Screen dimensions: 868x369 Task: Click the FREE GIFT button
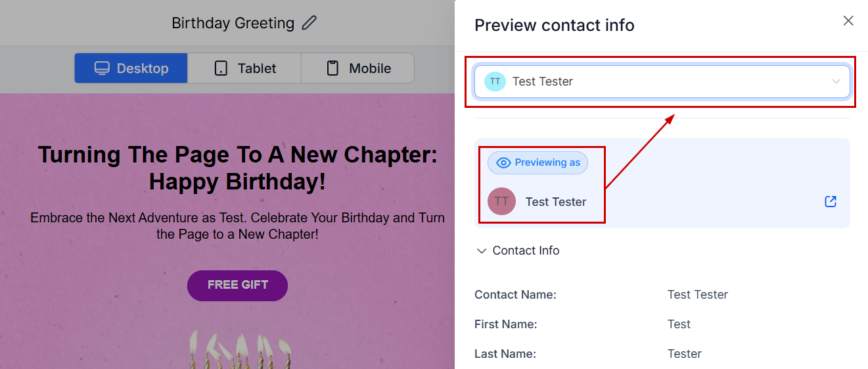point(237,285)
